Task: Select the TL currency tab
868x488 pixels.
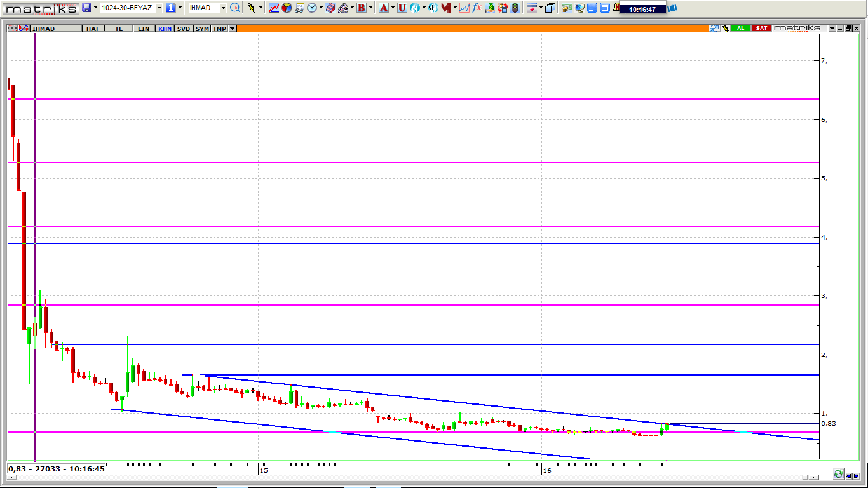Action: (x=119, y=29)
